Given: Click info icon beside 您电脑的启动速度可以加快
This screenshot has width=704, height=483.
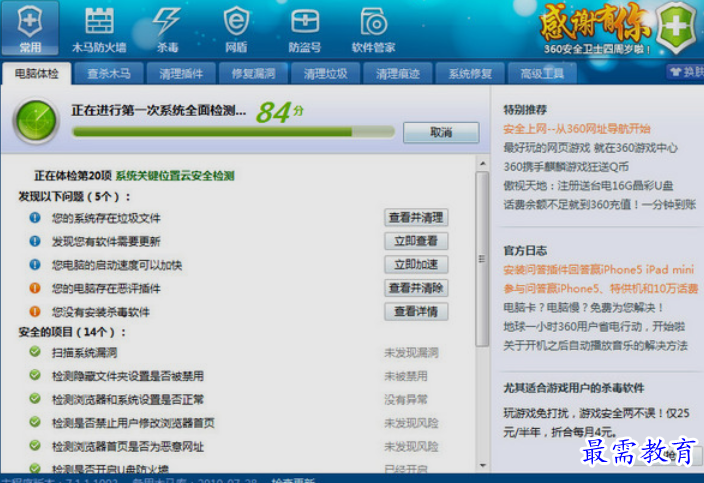Looking at the screenshot, I should (x=35, y=264).
